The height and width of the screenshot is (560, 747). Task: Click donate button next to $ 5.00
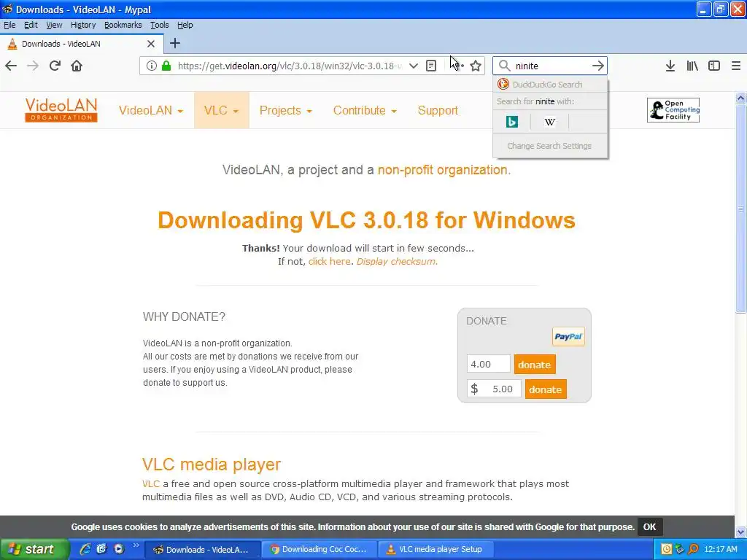[546, 389]
